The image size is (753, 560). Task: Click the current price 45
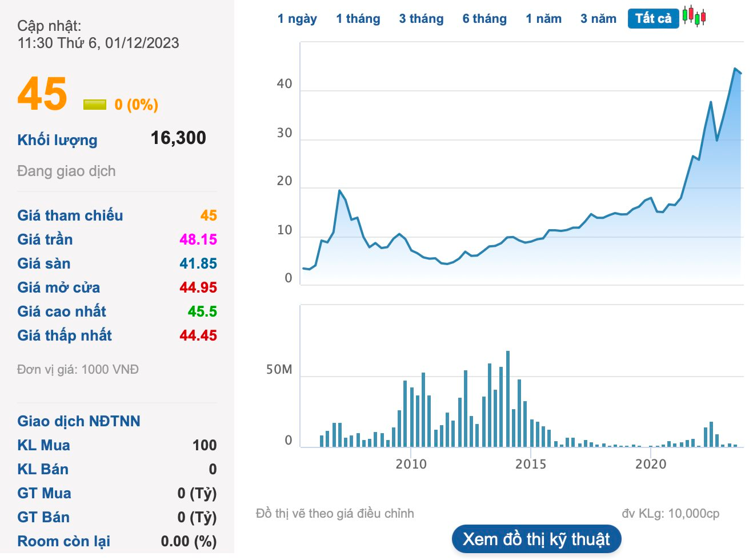pyautogui.click(x=42, y=94)
